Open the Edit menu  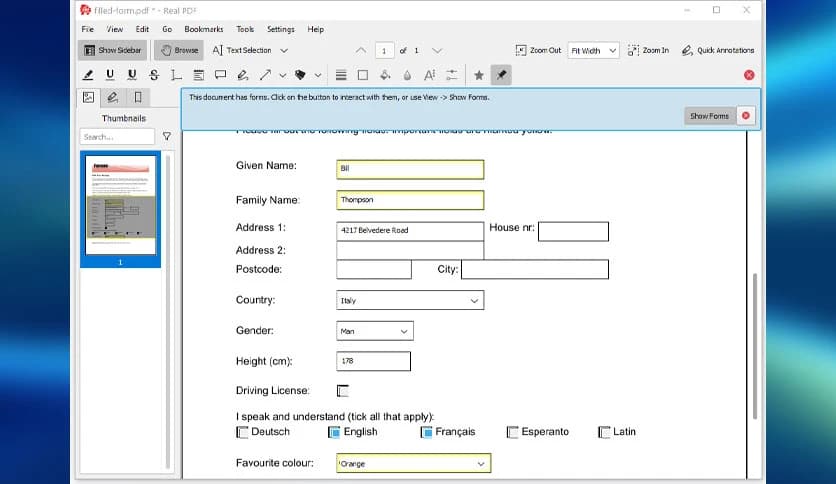tap(142, 29)
